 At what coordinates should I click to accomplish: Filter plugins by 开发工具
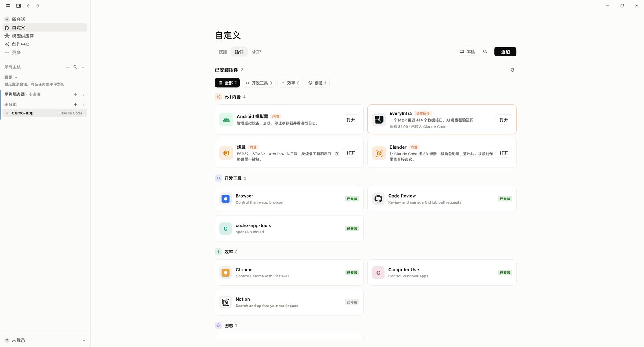tap(259, 83)
